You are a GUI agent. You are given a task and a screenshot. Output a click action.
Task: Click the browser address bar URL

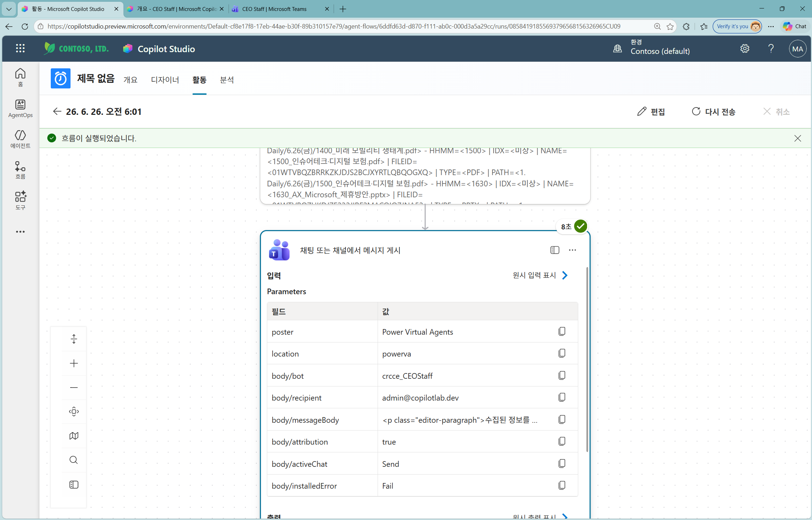(334, 26)
